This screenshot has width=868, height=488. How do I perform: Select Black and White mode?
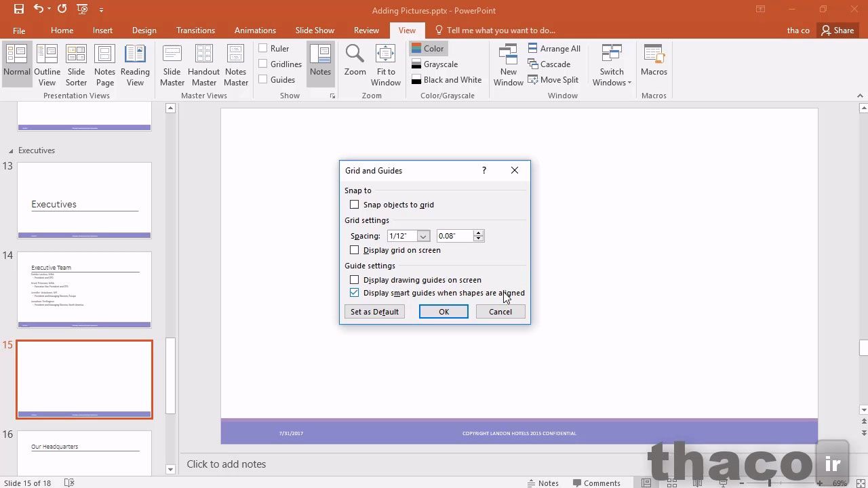click(x=446, y=80)
